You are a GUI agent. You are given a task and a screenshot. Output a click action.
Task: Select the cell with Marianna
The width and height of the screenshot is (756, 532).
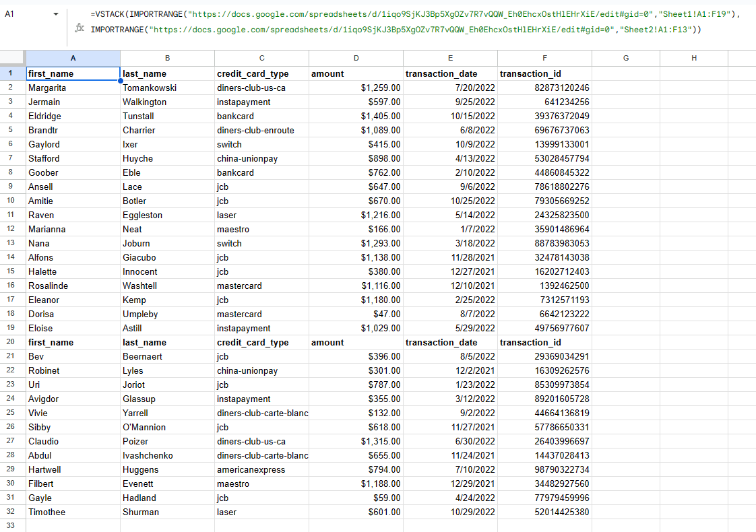click(x=73, y=229)
